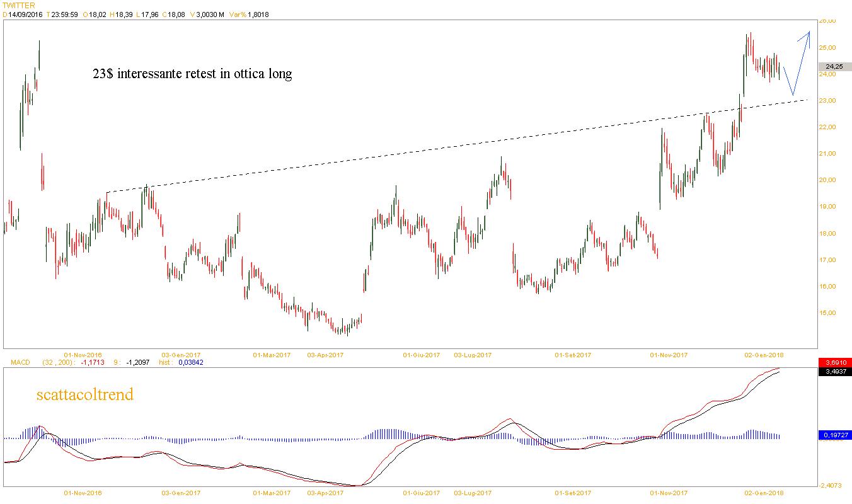Click 03-Apr-2017 on the MACD panel axis
The height and width of the screenshot is (504, 852).
point(325,493)
